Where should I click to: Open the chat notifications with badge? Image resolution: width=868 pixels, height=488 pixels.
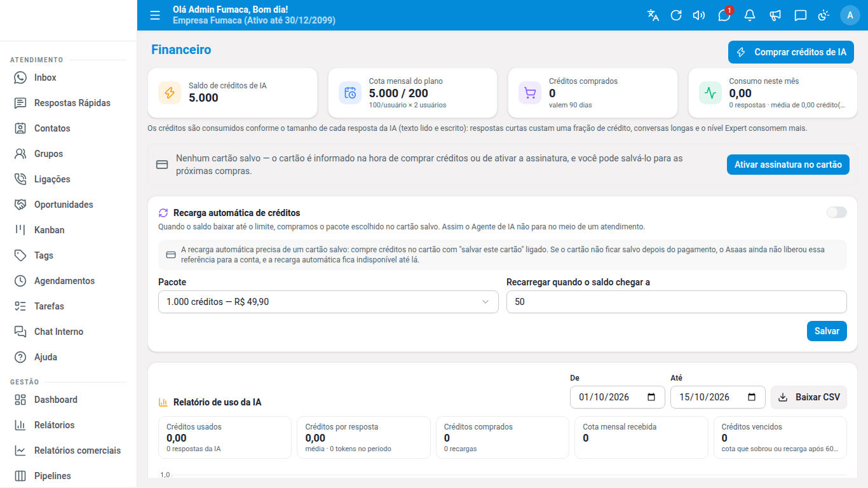point(724,15)
